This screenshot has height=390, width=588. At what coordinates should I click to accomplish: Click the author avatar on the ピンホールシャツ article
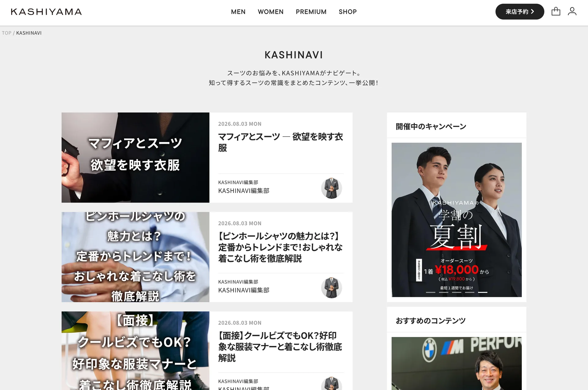[x=331, y=288]
